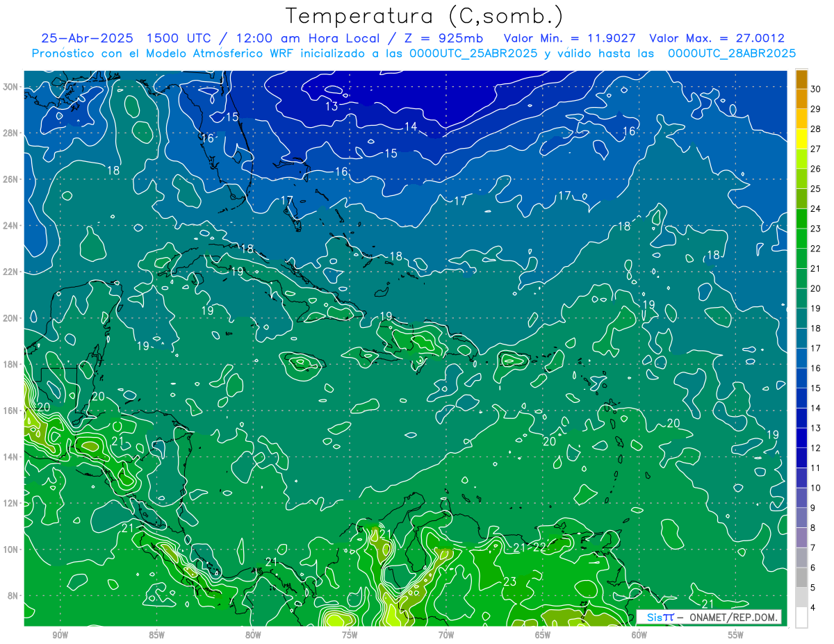The height and width of the screenshot is (644, 834).
Task: Click the "14N" latitude axis label
Action: [x=10, y=457]
